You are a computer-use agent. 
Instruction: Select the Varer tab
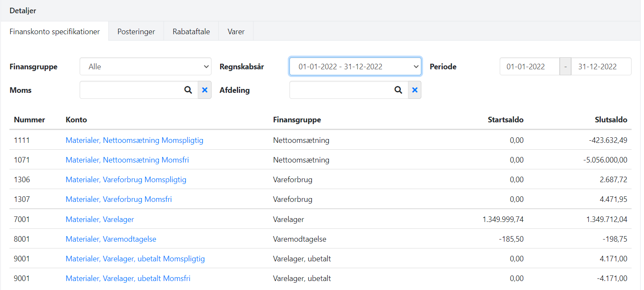tap(236, 31)
